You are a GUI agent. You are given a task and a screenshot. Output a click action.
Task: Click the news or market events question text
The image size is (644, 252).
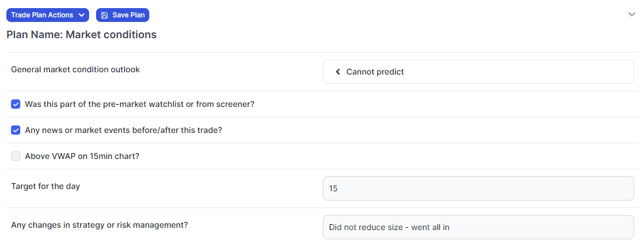click(x=123, y=130)
